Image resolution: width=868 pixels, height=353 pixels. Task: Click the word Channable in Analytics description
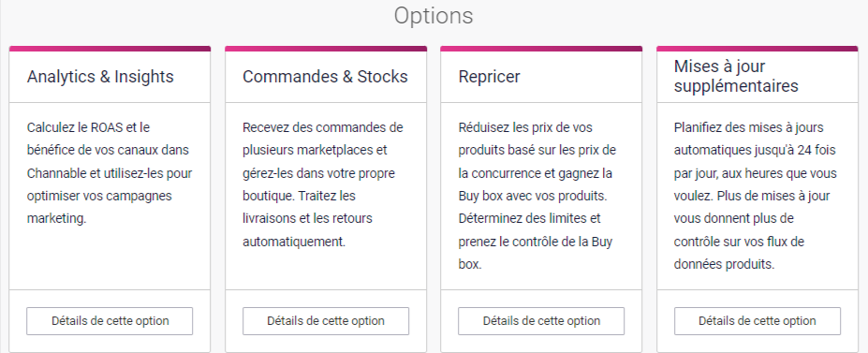[x=54, y=174]
